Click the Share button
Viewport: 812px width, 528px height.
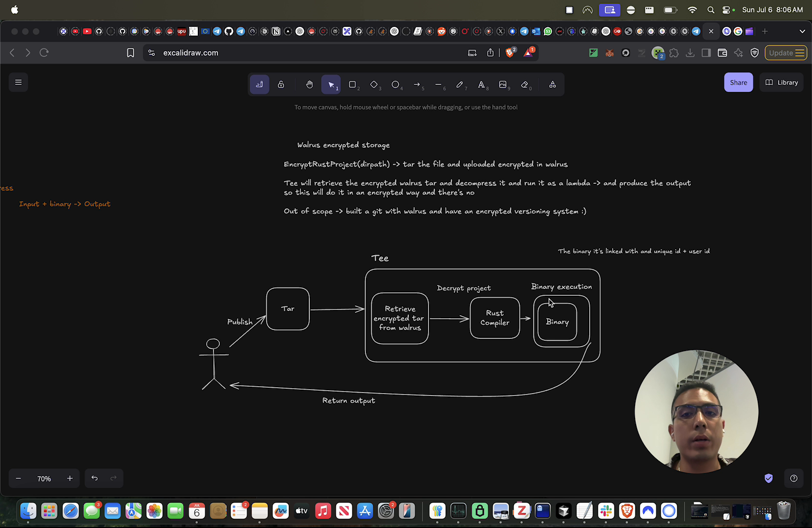(x=738, y=82)
